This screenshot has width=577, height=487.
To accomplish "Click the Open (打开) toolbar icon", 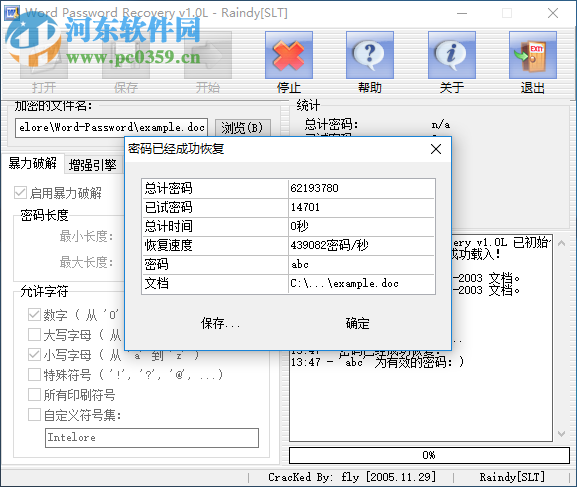I will pyautogui.click(x=44, y=55).
